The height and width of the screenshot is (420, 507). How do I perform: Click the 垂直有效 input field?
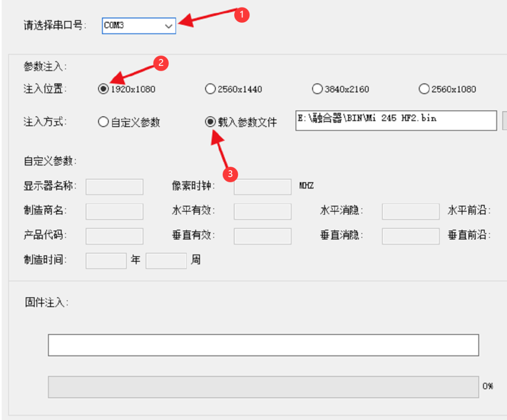point(262,236)
